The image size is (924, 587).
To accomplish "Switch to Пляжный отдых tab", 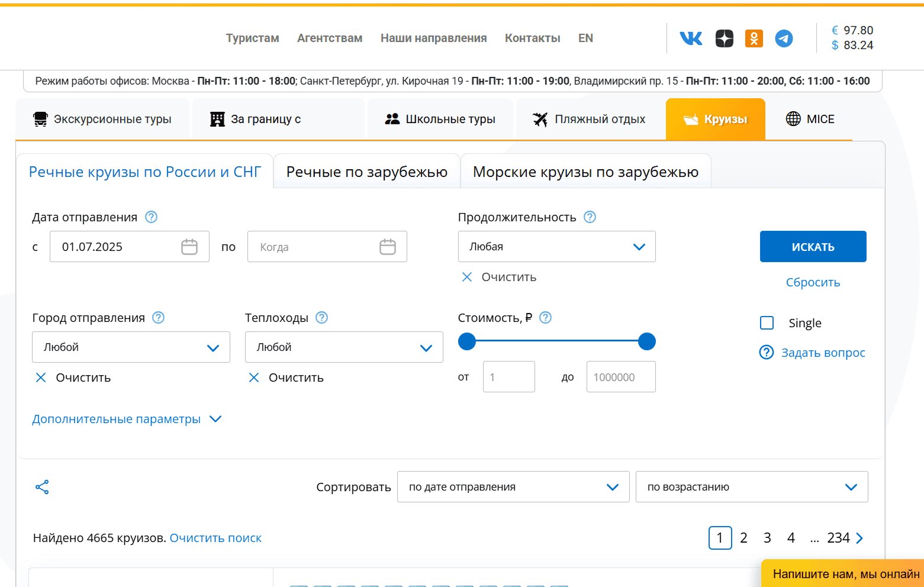I will (x=590, y=119).
